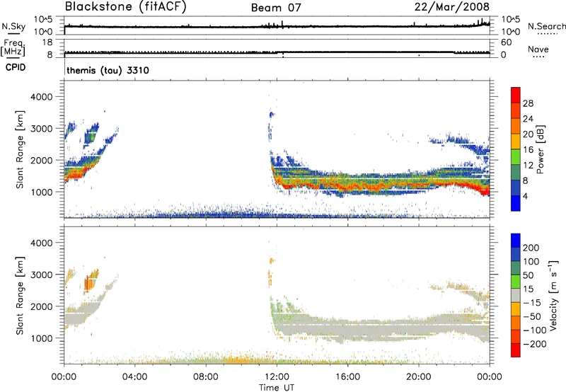Click the '12:00' time axis label
Image resolution: width=566 pixels, height=392 pixels.
point(277,377)
